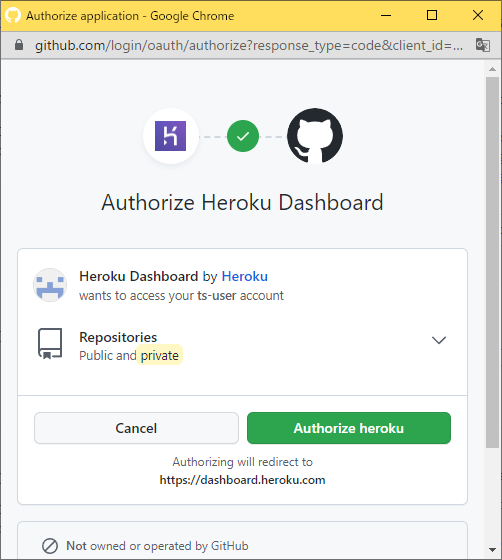Image resolution: width=502 pixels, height=560 pixels.
Task: Click the 'Not owned or operated by GitHub' text
Action: [157, 546]
